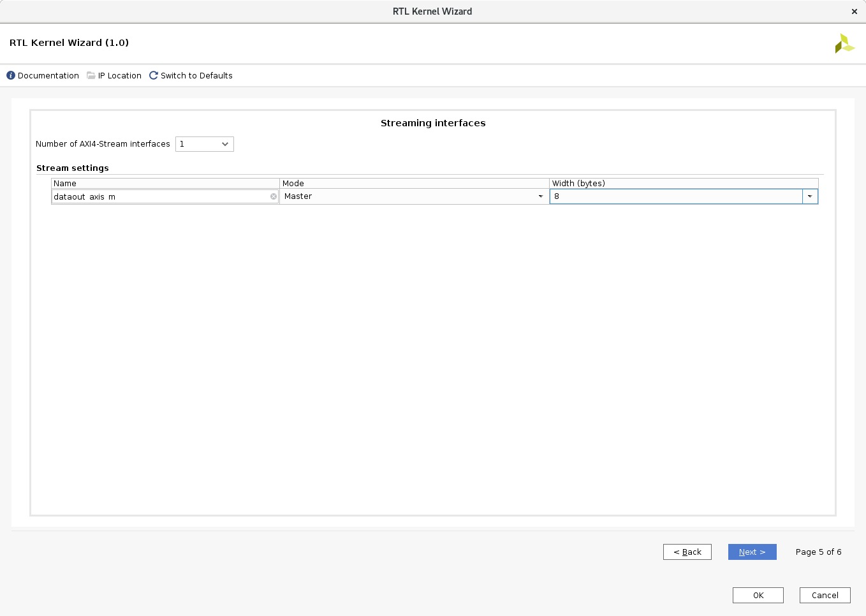Image resolution: width=866 pixels, height=616 pixels.
Task: Click the Documentation info icon
Action: [x=11, y=75]
